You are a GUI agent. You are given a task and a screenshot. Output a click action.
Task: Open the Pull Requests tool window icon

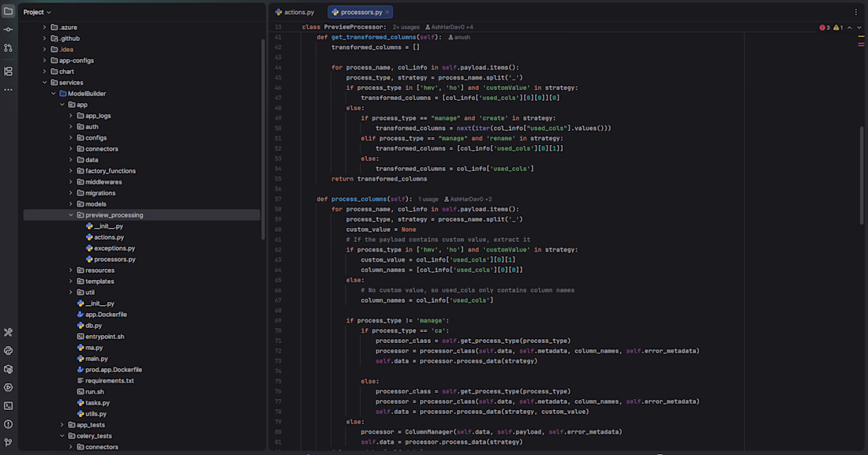click(x=9, y=48)
